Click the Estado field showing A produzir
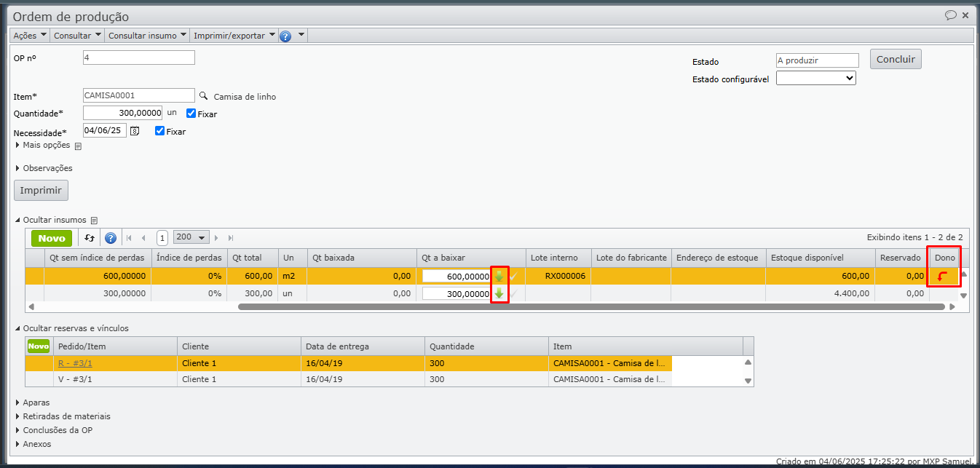The image size is (980, 468). (x=818, y=60)
